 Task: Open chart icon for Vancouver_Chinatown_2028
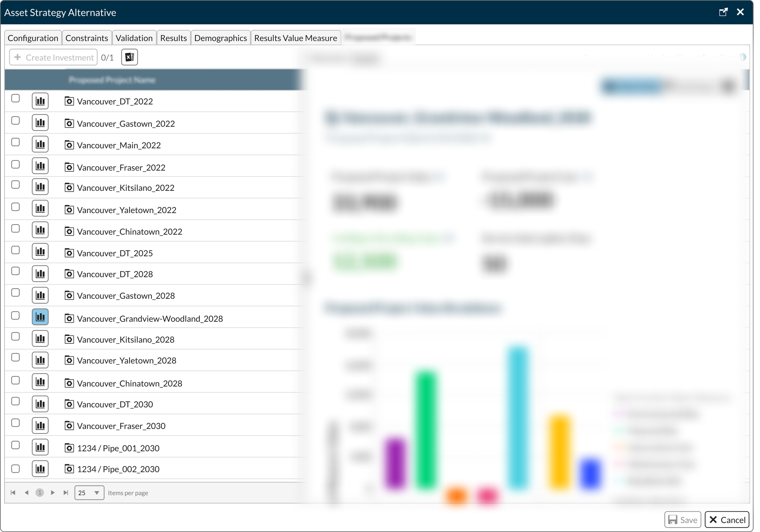pyautogui.click(x=40, y=382)
